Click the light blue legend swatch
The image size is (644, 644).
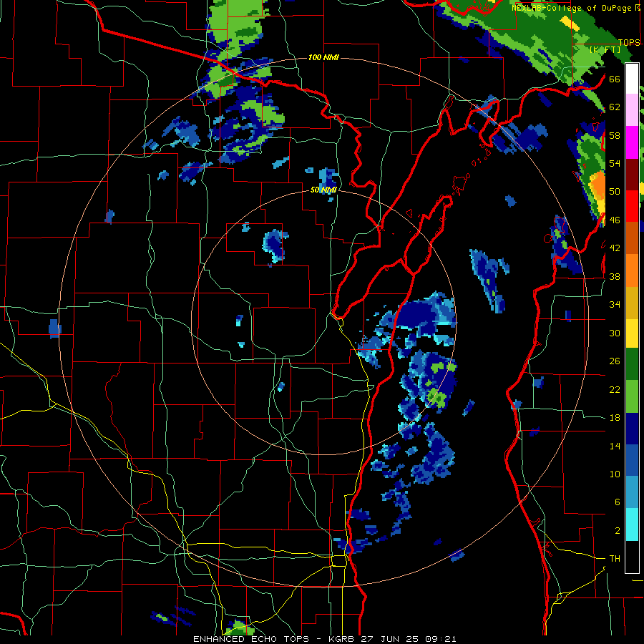pos(632,492)
